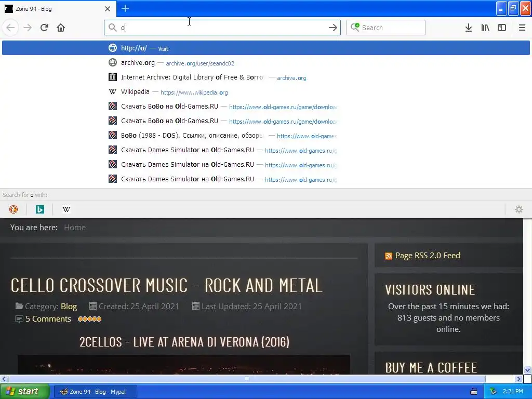Open the Blog category link
The image size is (532, 399).
tap(69, 307)
